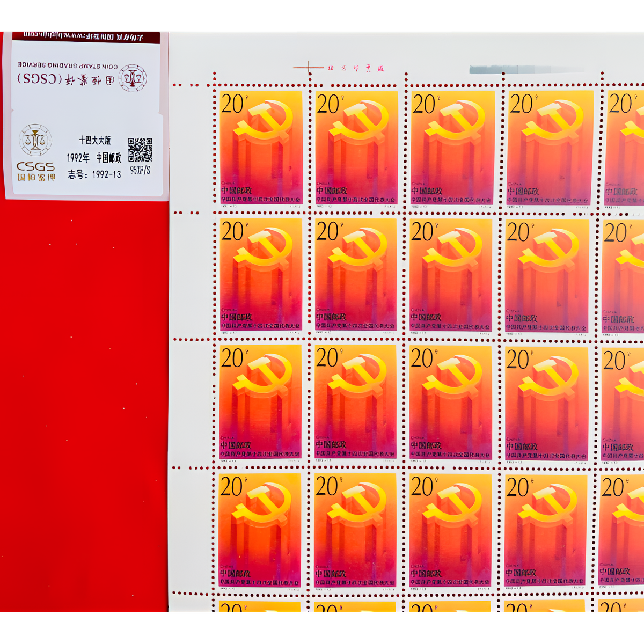644x644 pixels.
Task: Click the red upside-down scales seal
Action: tap(133, 78)
